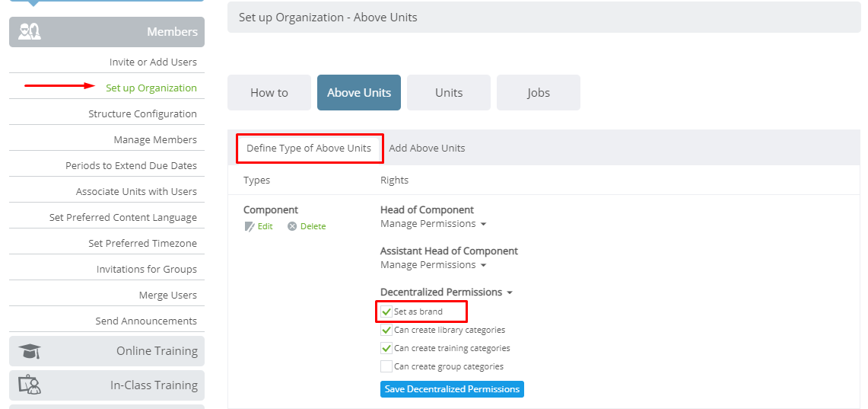868x409 pixels.
Task: Select Define Type of Above Units subtab
Action: tap(309, 148)
